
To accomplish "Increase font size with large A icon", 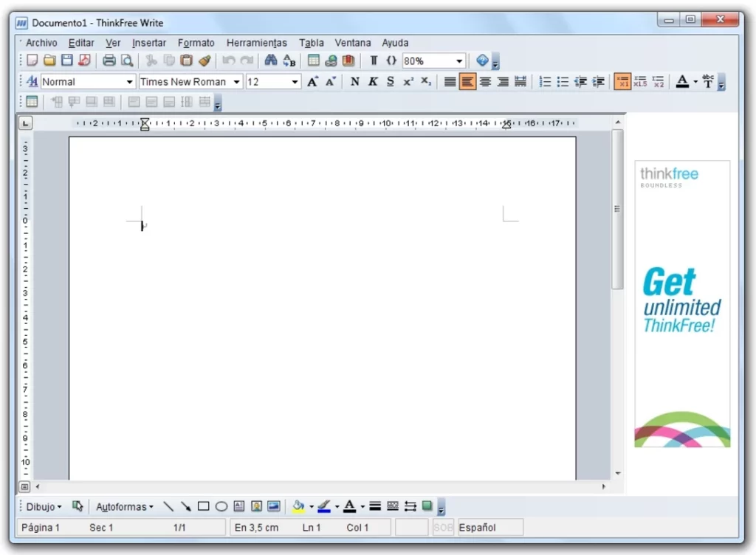I will pos(312,82).
